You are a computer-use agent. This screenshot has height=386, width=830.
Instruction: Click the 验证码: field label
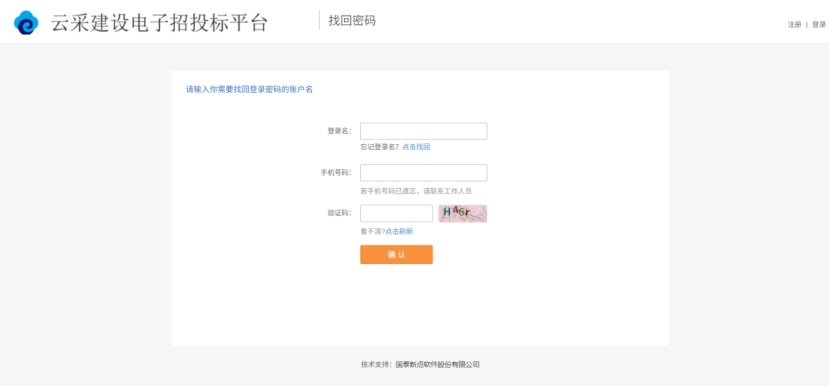coord(339,213)
